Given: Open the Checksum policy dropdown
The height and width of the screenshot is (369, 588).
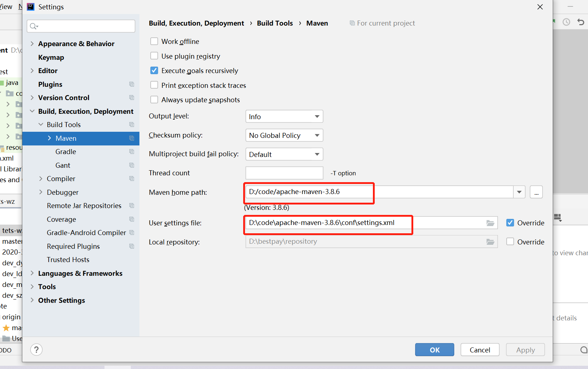Looking at the screenshot, I should tap(284, 135).
